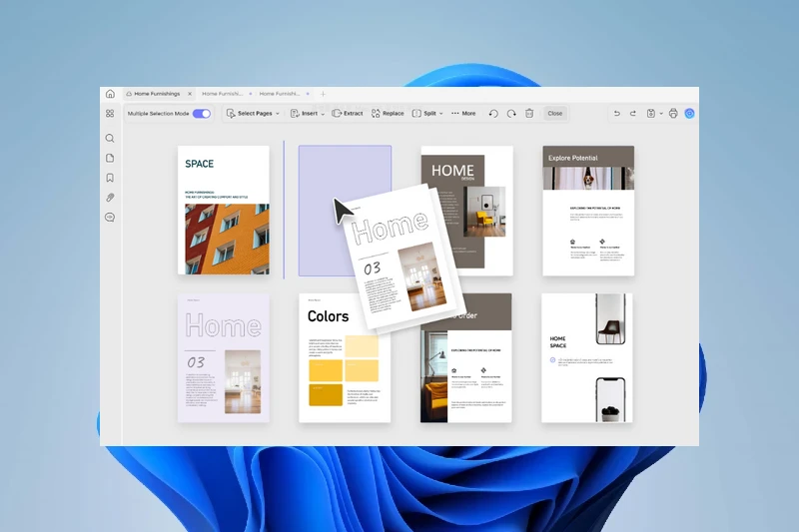Click the save document icon

651,114
